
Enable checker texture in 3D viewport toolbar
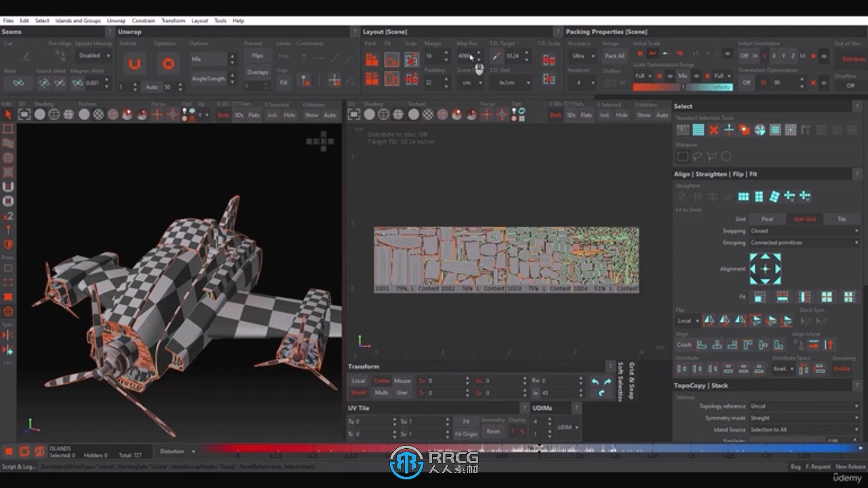point(98,115)
